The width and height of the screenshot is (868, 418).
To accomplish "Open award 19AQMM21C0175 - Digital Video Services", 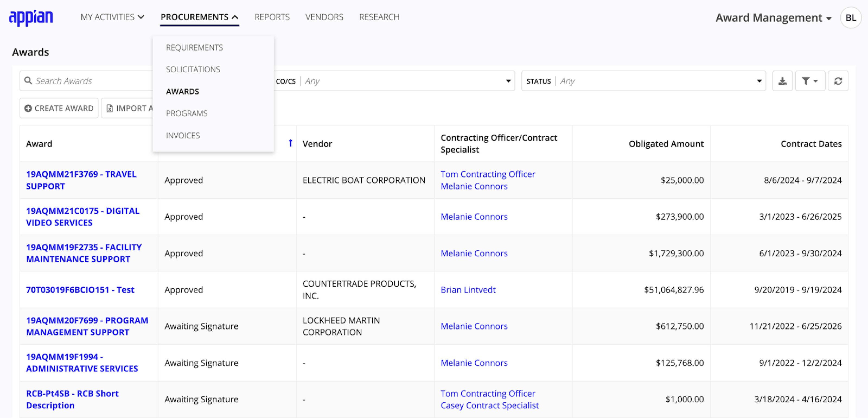I will pos(82,217).
